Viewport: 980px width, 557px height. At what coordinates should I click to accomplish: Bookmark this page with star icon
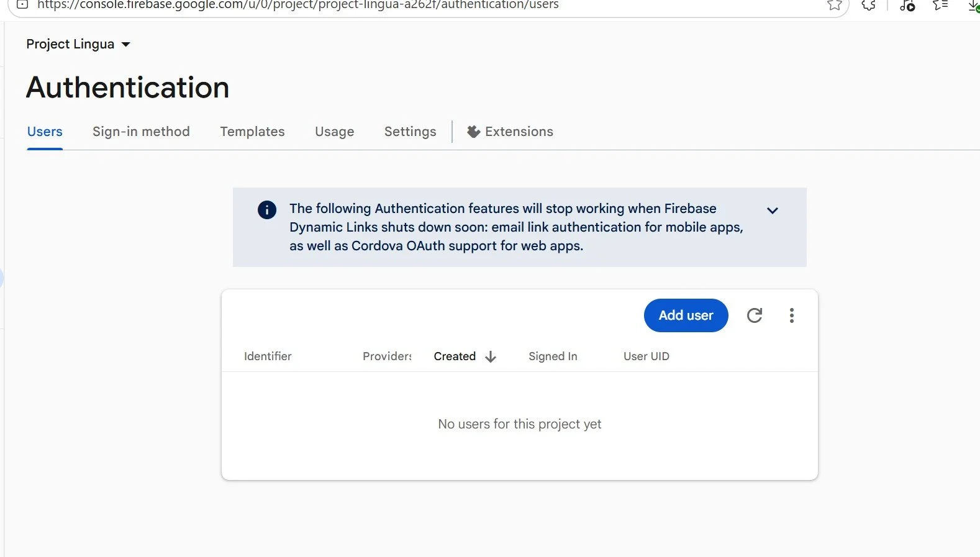[835, 5]
